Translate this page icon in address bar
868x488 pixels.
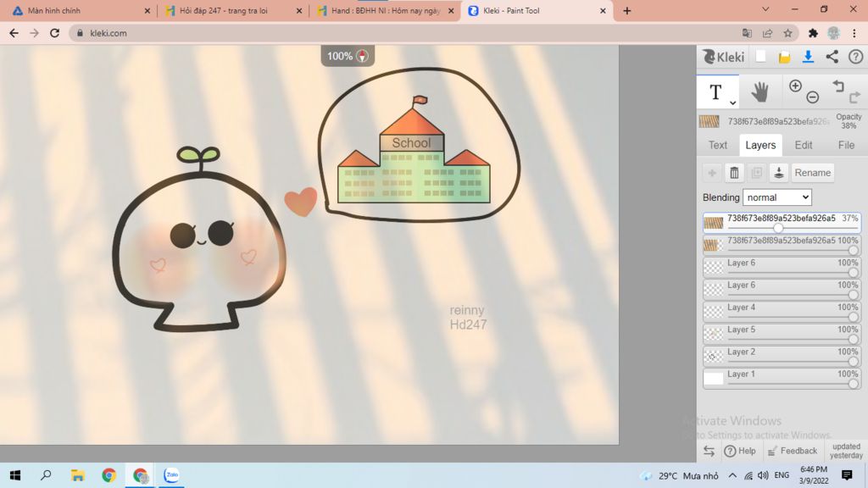pyautogui.click(x=748, y=33)
